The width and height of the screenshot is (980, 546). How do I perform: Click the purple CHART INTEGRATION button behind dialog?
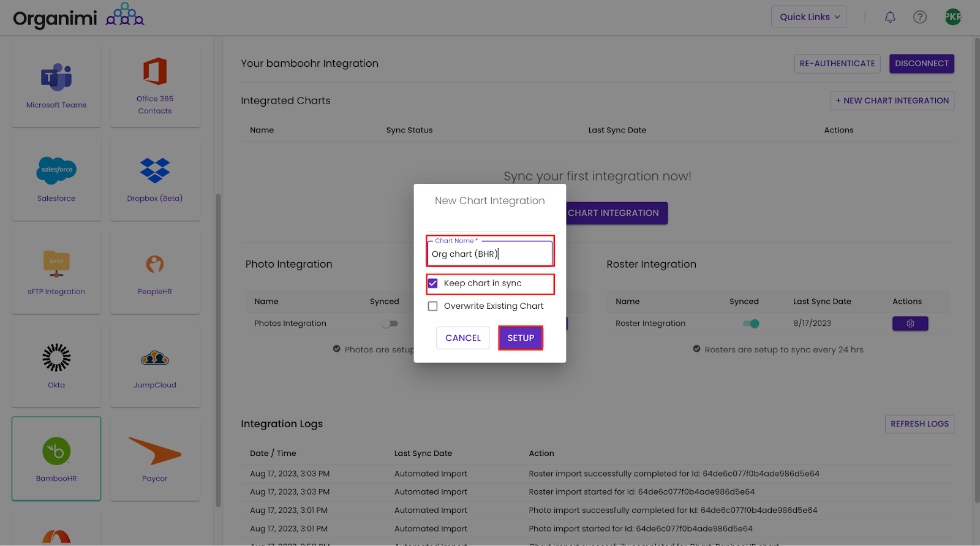pos(616,213)
